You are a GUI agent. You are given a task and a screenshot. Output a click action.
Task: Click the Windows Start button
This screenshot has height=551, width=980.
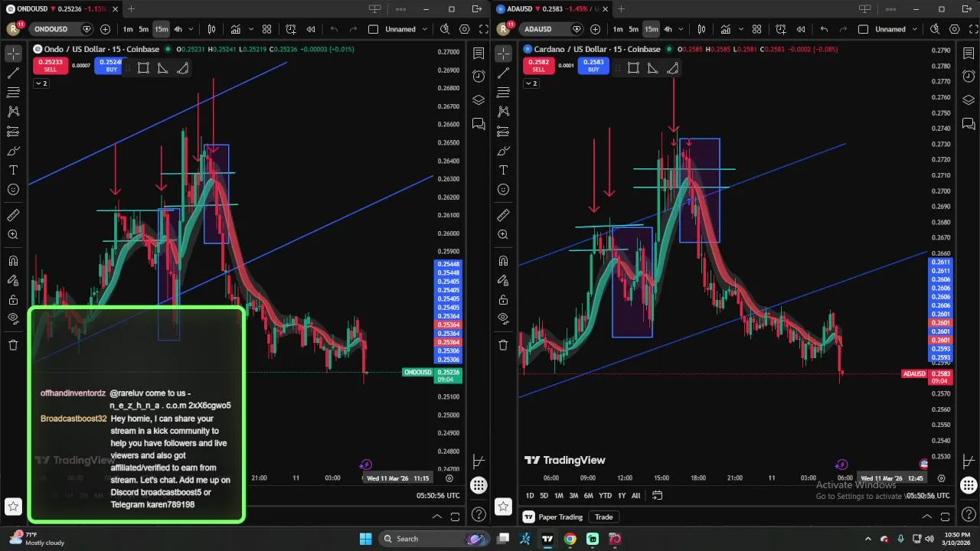pos(365,539)
